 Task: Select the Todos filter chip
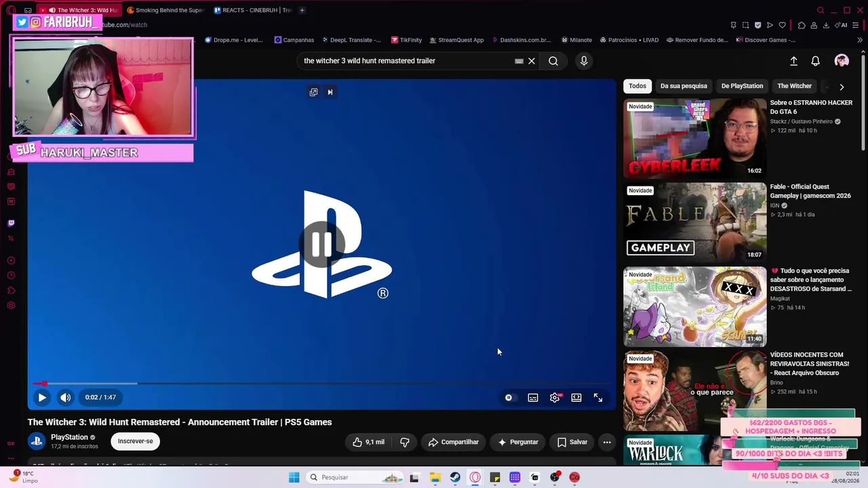pos(637,86)
